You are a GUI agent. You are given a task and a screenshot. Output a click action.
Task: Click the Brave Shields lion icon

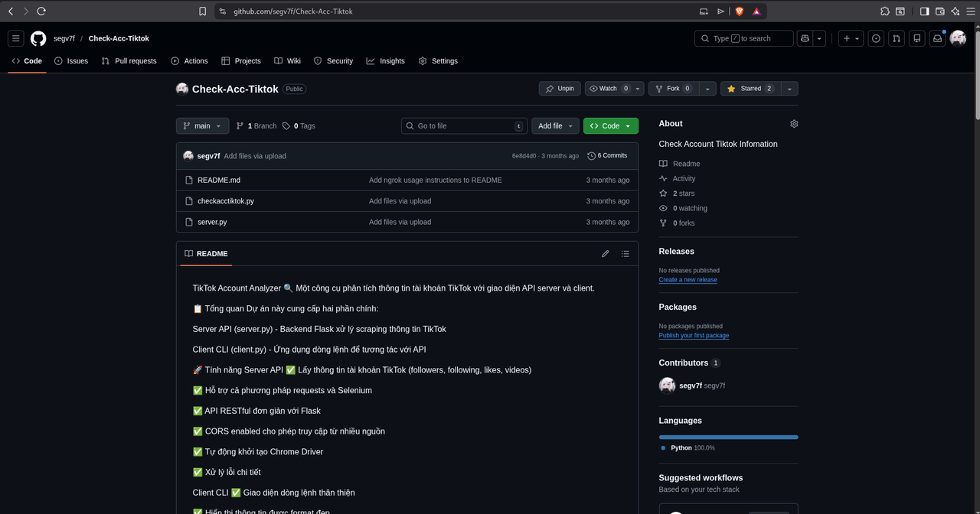(740, 11)
